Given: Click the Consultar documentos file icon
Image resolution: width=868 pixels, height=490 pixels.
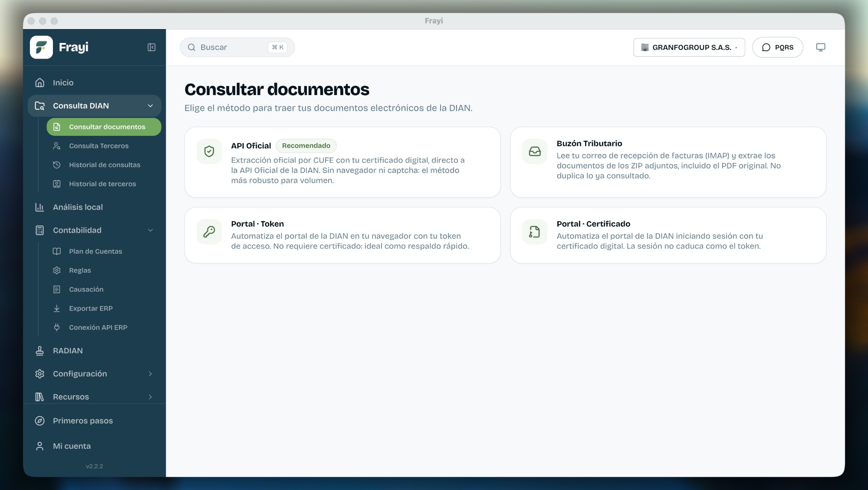Looking at the screenshot, I should 56,127.
